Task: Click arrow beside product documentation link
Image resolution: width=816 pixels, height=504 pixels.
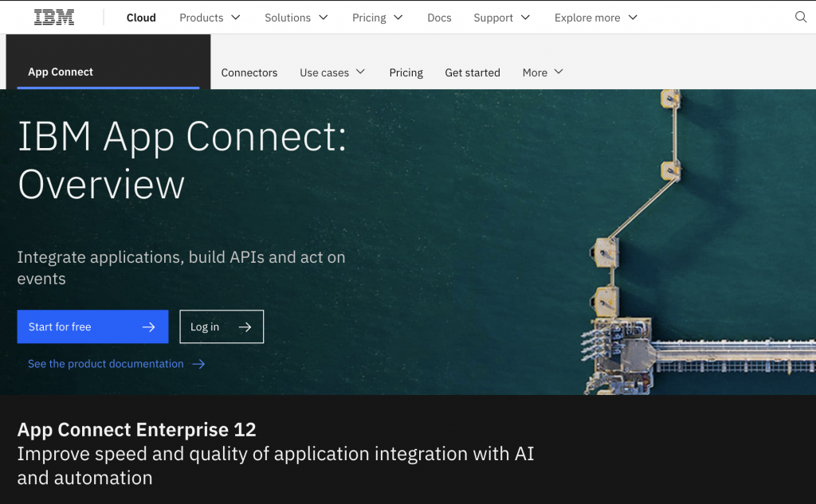Action: [x=198, y=364]
